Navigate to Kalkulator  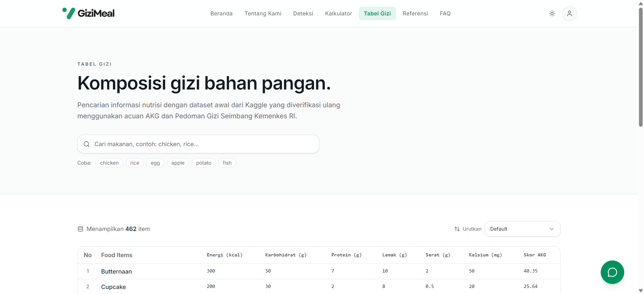(x=338, y=13)
